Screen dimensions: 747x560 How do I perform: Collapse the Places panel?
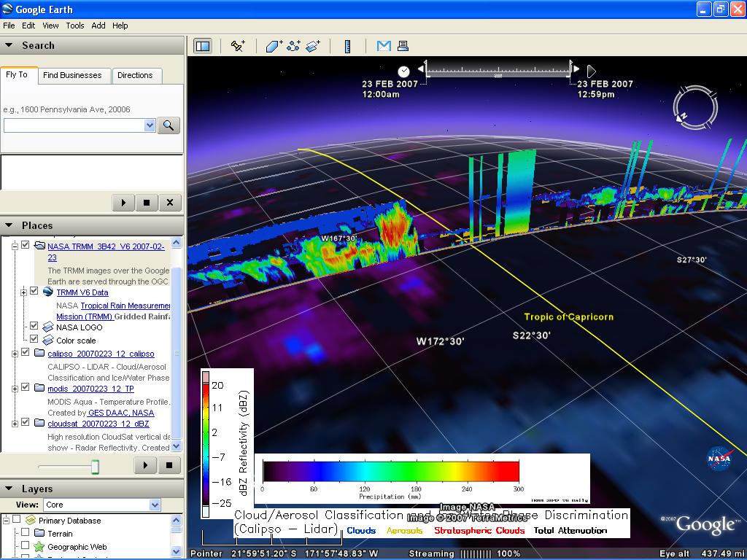click(9, 225)
